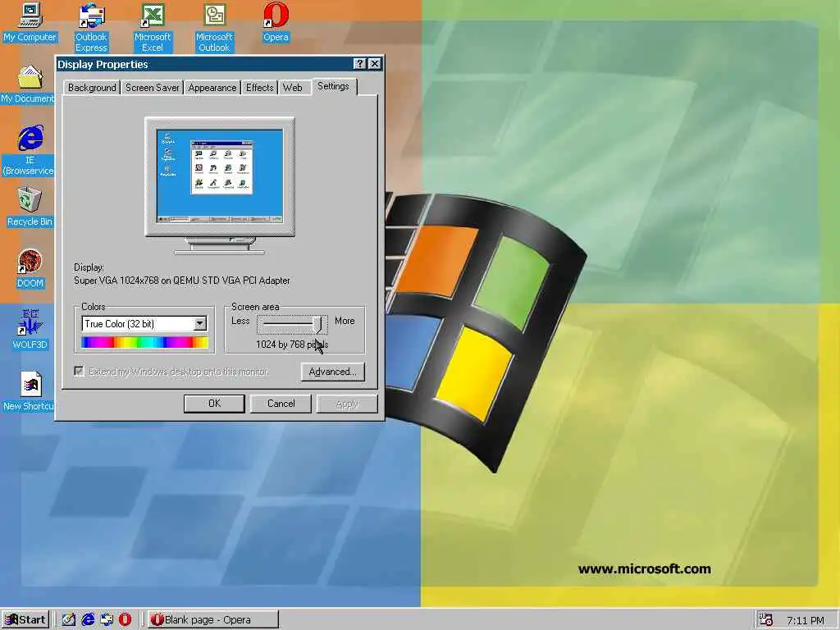The image size is (840, 630).
Task: Switch to the Web tab
Action: tap(293, 88)
